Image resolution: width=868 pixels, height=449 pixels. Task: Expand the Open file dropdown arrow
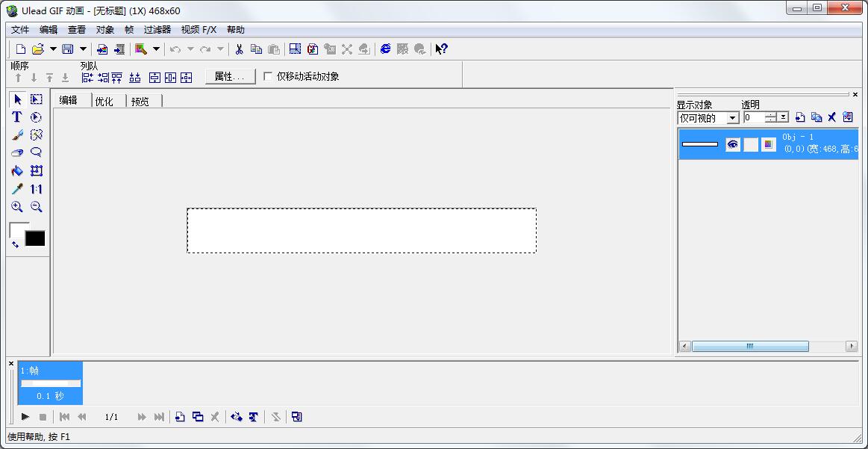click(x=53, y=49)
